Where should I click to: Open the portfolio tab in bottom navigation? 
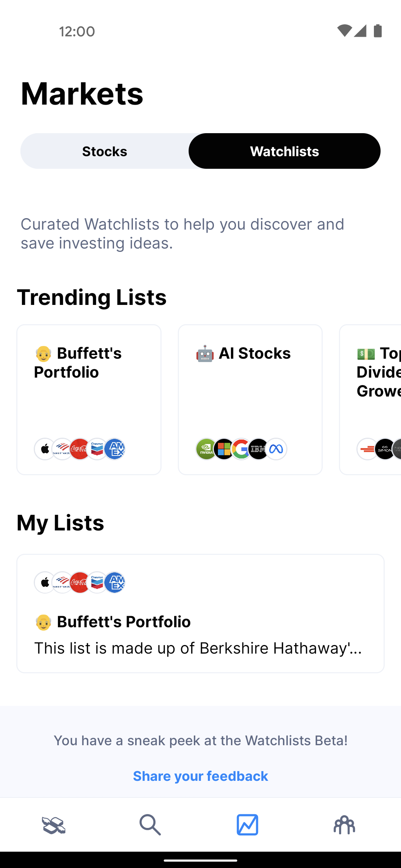[53, 825]
